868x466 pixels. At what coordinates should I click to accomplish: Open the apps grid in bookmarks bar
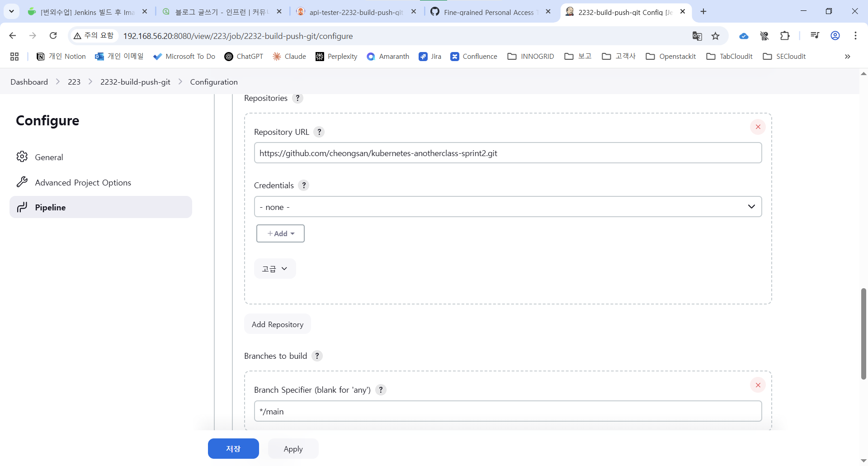click(14, 57)
